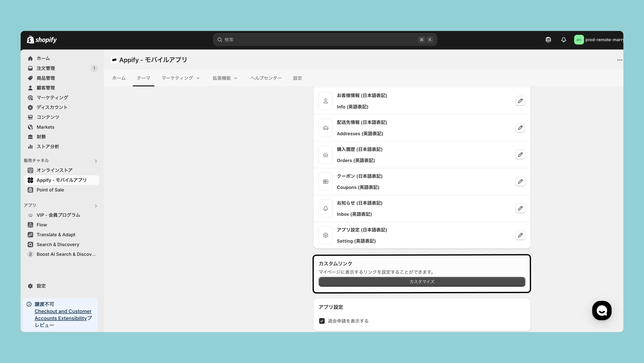
Task: Open Translate & Adapt app
Action: coord(62,235)
